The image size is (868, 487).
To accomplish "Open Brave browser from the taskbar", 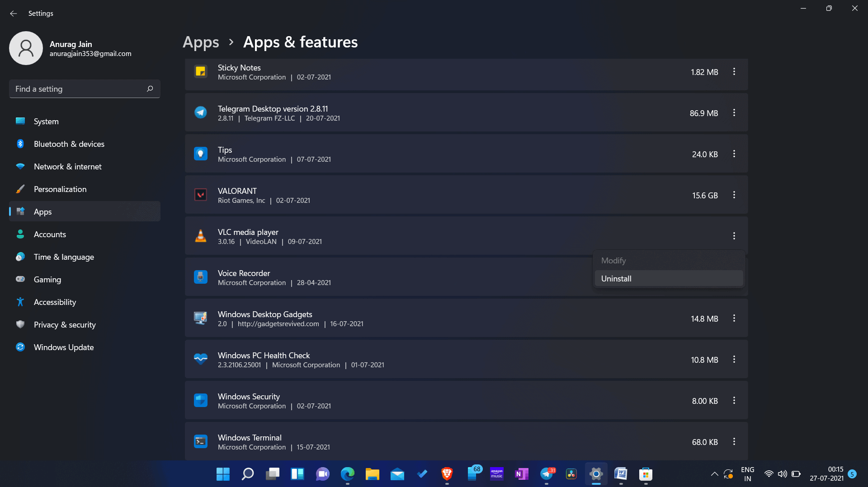I will (447, 474).
